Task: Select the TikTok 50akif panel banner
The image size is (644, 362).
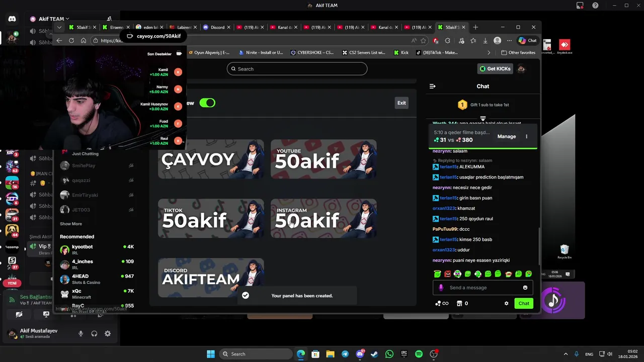Action: click(211, 219)
